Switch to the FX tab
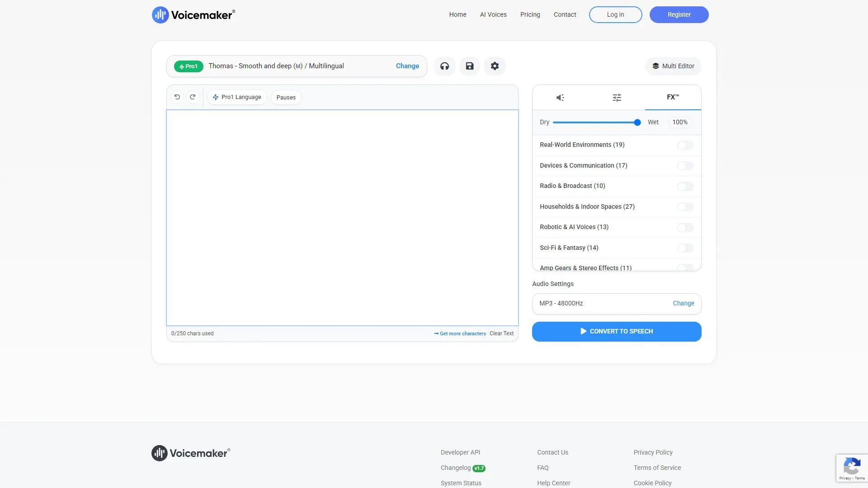 [x=673, y=97]
